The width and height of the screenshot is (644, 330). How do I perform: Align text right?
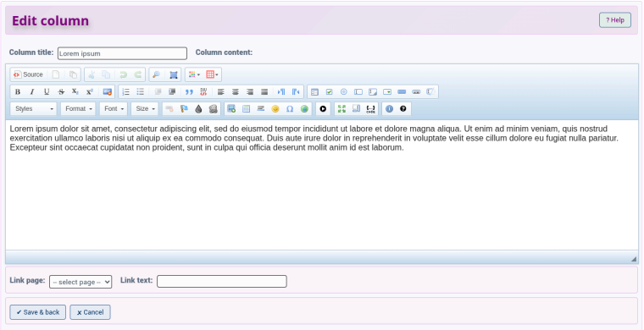click(x=250, y=92)
